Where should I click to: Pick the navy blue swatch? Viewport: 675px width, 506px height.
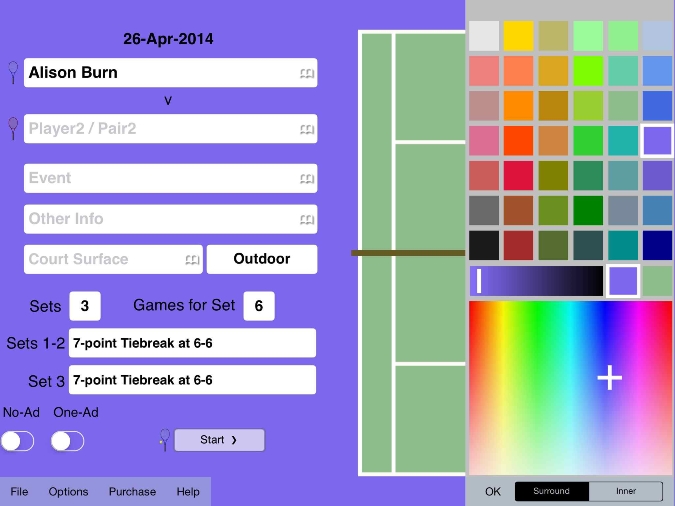tap(657, 245)
